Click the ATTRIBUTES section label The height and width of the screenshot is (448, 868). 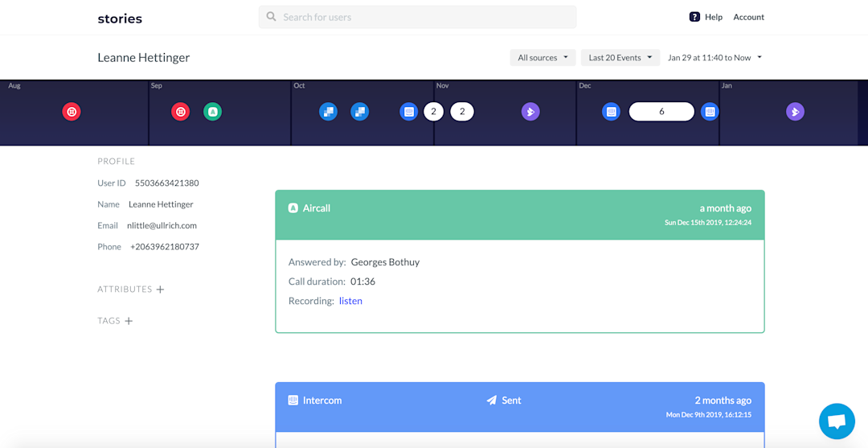click(x=125, y=289)
